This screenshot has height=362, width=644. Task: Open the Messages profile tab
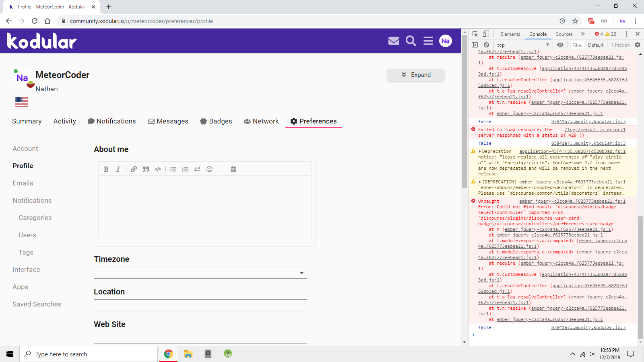(x=168, y=121)
